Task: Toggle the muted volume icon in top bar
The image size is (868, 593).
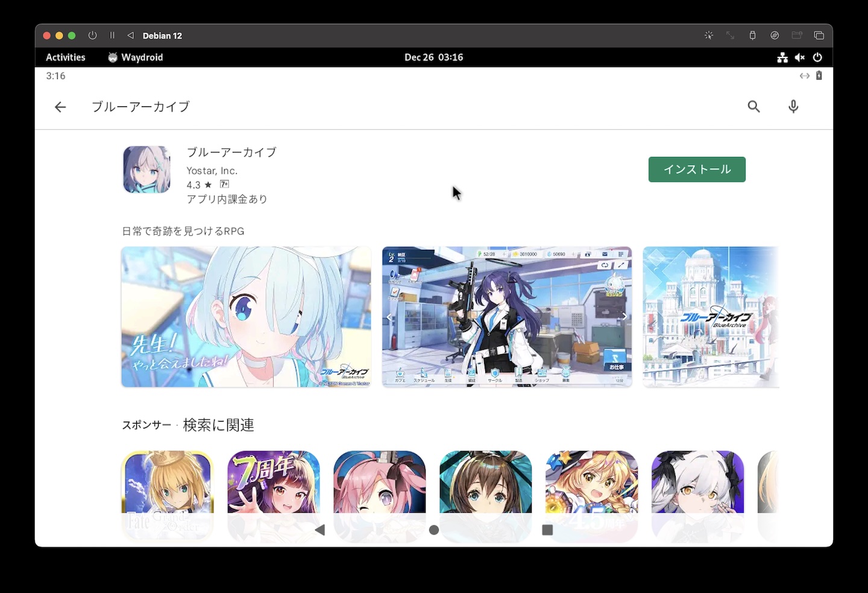Action: (800, 57)
